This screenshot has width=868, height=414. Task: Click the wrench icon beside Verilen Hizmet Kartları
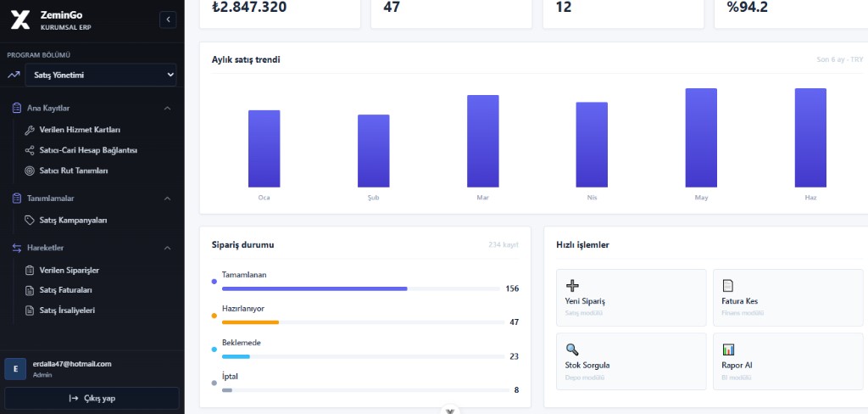click(30, 131)
